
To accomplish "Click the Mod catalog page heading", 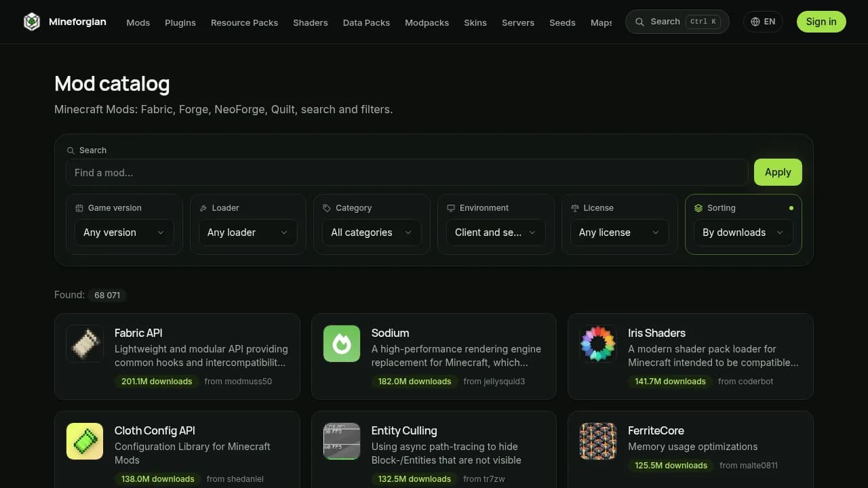I will click(x=112, y=84).
